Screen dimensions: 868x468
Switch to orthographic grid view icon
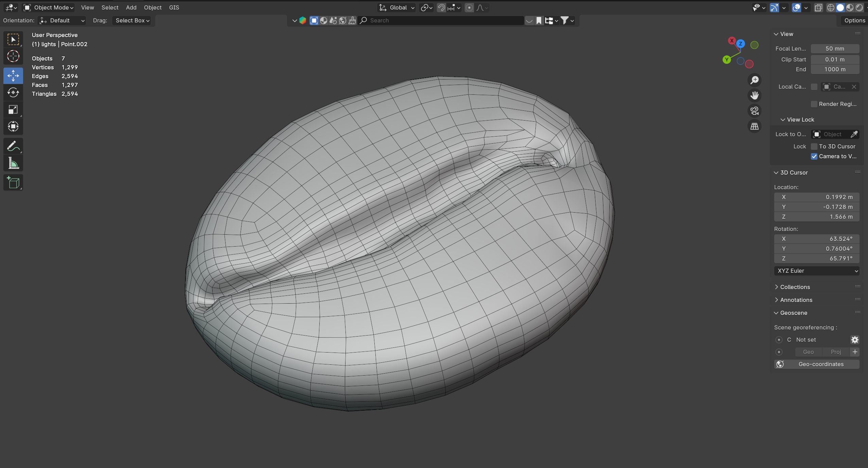754,126
